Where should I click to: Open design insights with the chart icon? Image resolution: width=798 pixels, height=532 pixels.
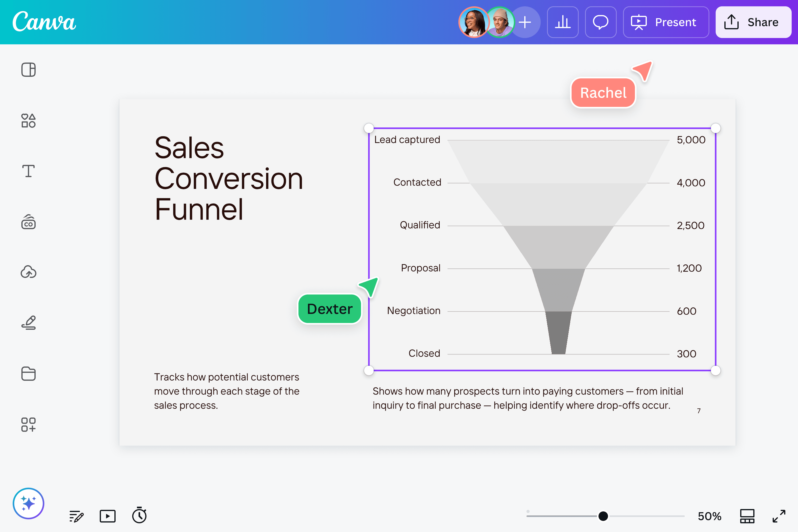pos(562,22)
